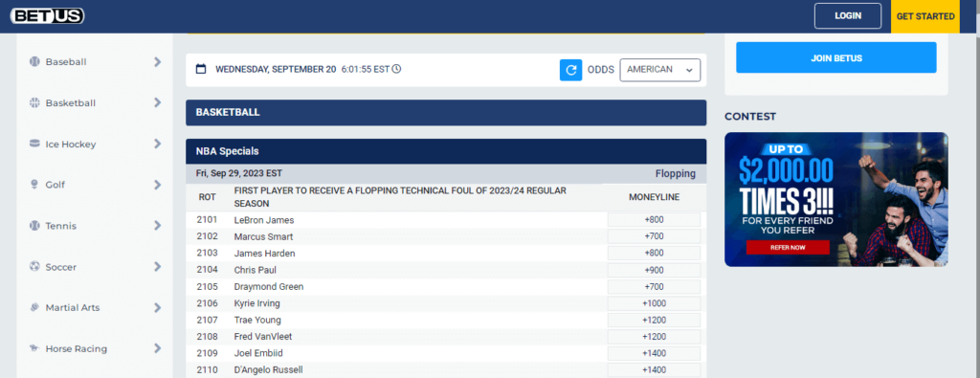Click the Trae Young player name
The width and height of the screenshot is (980, 378).
pos(257,320)
